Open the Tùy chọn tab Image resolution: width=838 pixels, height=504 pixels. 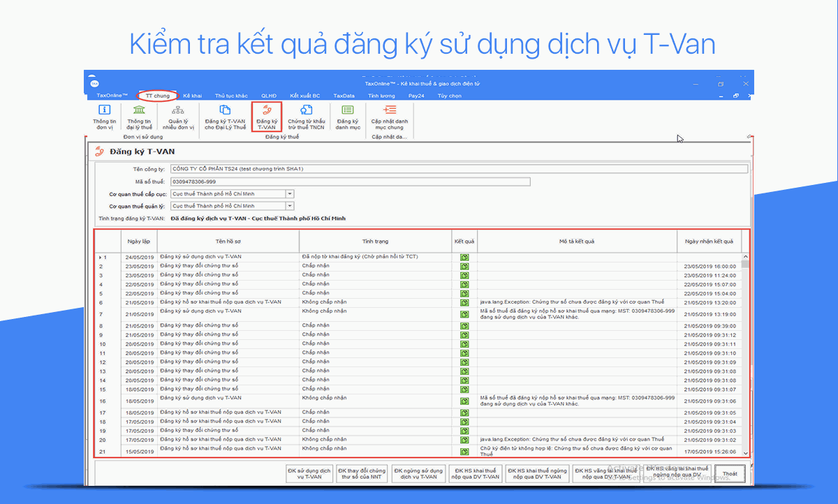point(449,96)
